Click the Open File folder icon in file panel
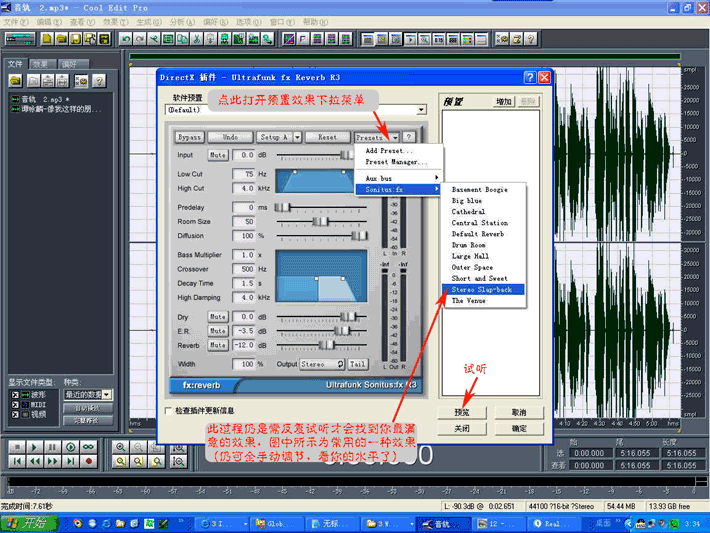This screenshot has height=533, width=710. pyautogui.click(x=17, y=80)
